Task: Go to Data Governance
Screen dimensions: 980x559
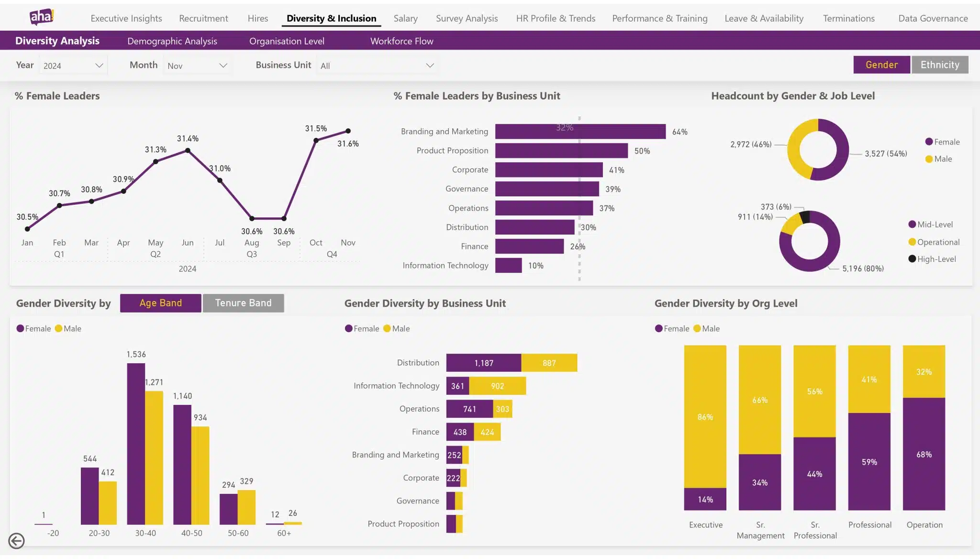Action: pyautogui.click(x=932, y=18)
